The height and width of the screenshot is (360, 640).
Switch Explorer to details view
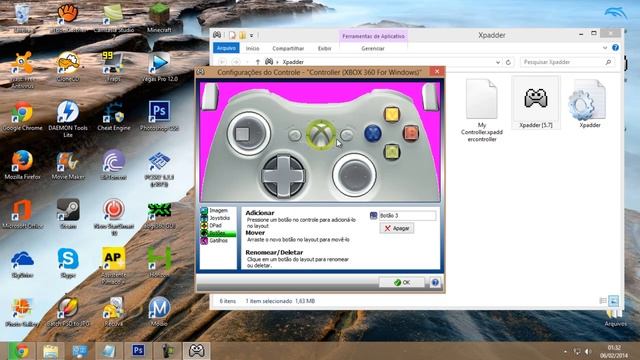603,301
